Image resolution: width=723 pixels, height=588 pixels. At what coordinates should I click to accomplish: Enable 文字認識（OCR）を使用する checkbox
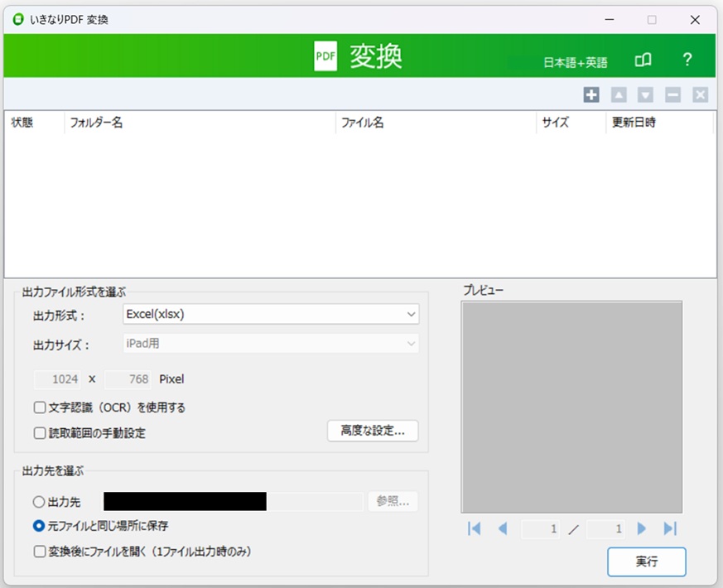coord(40,407)
